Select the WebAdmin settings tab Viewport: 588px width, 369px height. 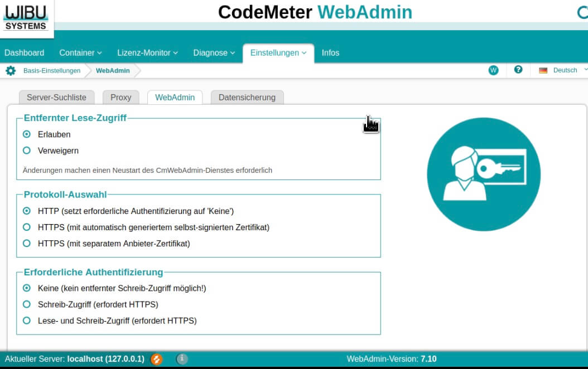tap(175, 98)
